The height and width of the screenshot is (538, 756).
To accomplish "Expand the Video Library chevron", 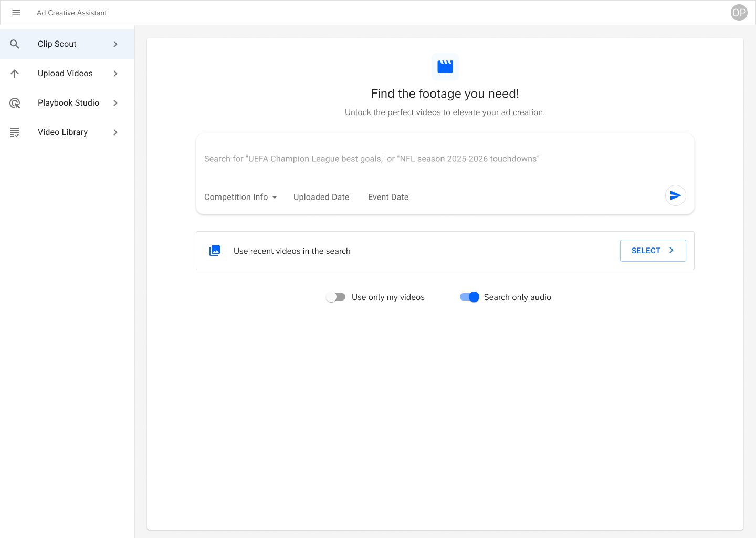I will (115, 132).
